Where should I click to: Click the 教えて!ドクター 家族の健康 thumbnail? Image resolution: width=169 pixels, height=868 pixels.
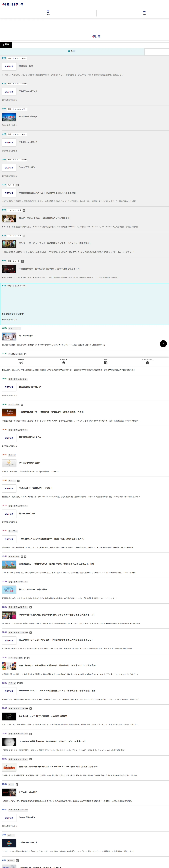[9, 590]
